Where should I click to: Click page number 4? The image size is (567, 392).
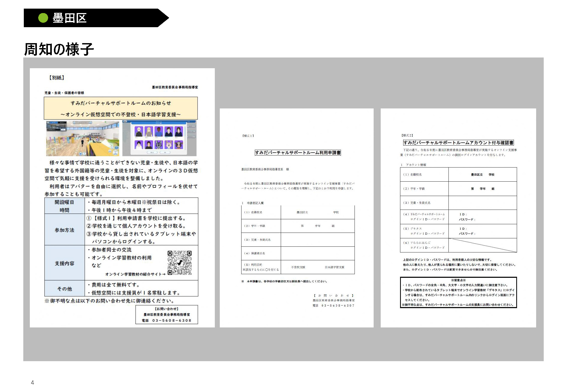(x=32, y=383)
